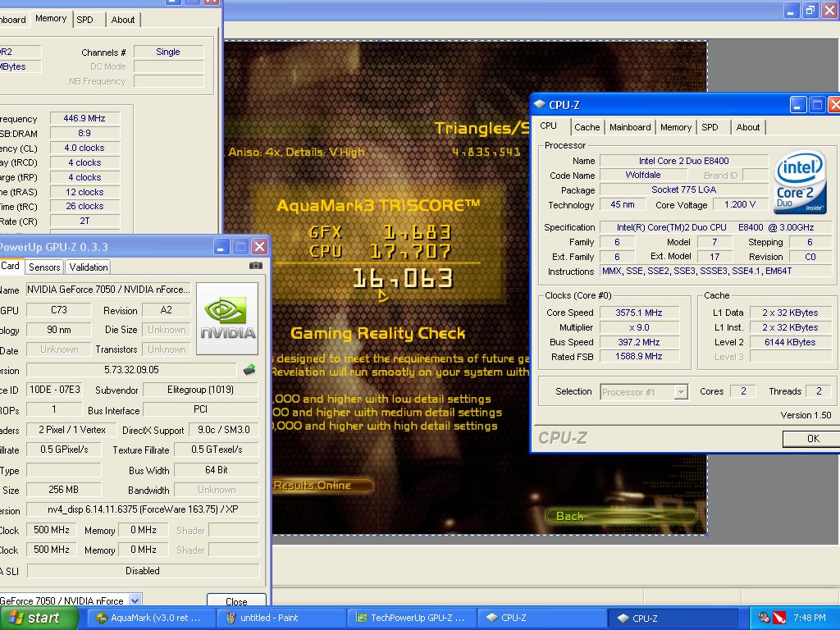
Task: Click the Level 2 6144 KBytes value
Action: tap(790, 342)
